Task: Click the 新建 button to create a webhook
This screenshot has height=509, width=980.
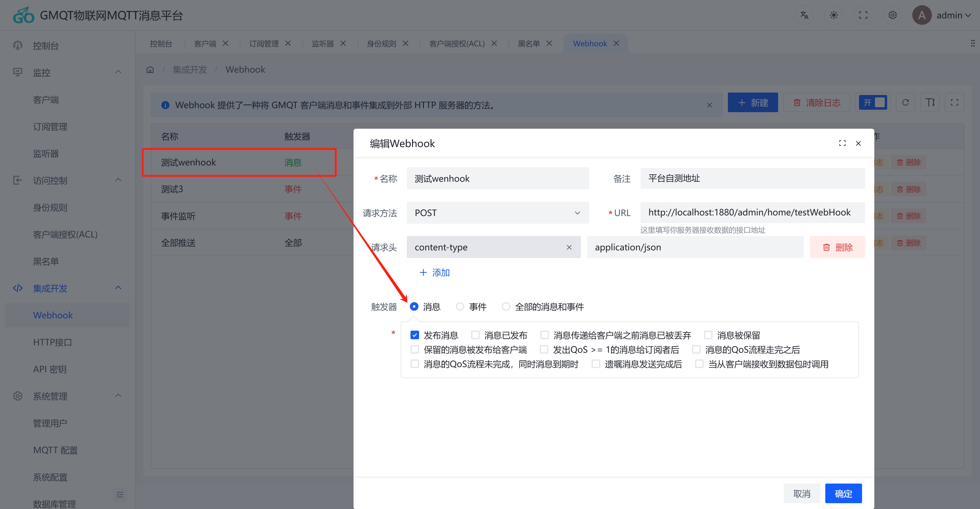Action: [752, 102]
